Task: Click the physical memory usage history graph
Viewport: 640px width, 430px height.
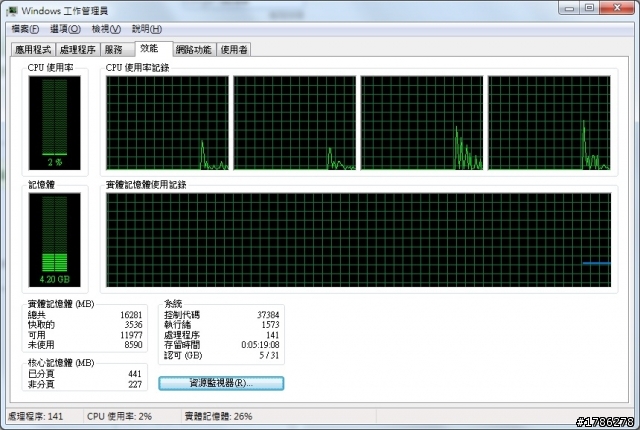Action: [x=358, y=240]
